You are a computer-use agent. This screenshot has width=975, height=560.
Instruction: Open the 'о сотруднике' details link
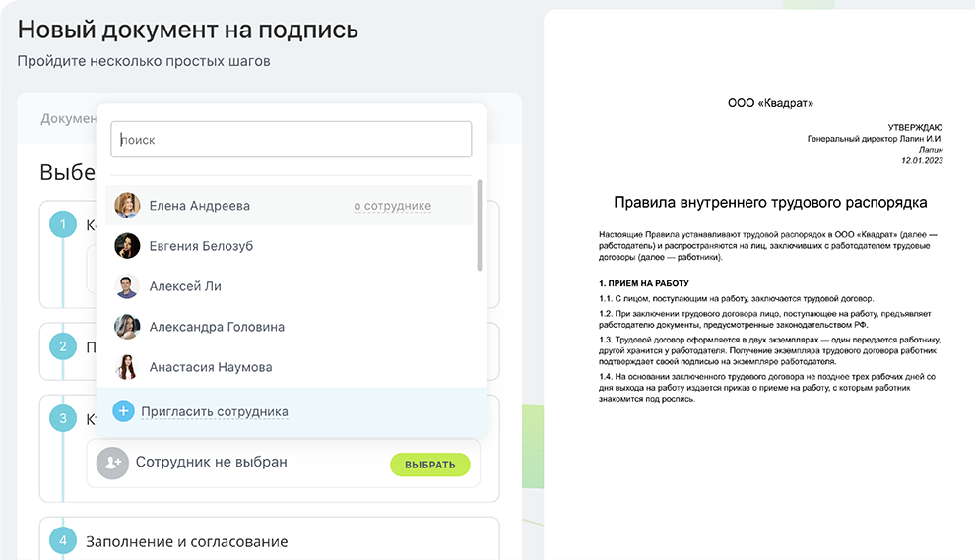click(x=392, y=206)
